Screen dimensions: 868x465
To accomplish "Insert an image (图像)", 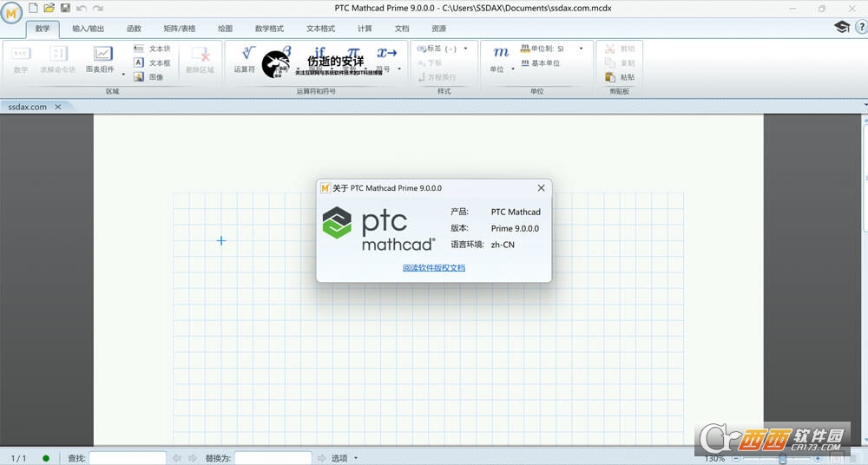I will coord(149,77).
